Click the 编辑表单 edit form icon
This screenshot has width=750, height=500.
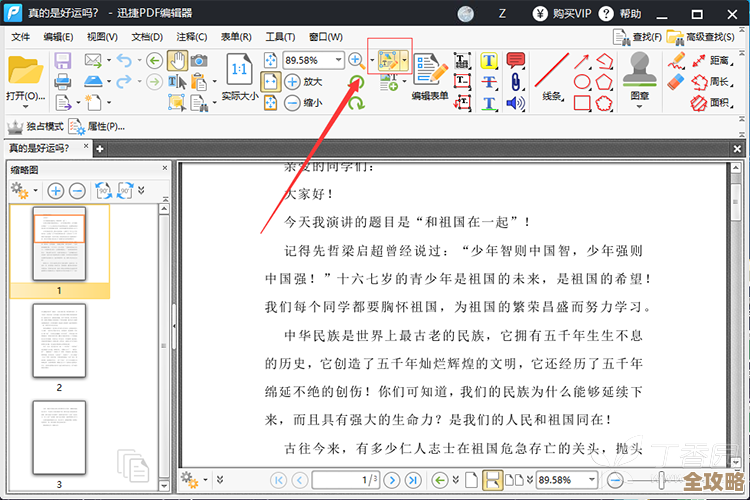click(432, 73)
